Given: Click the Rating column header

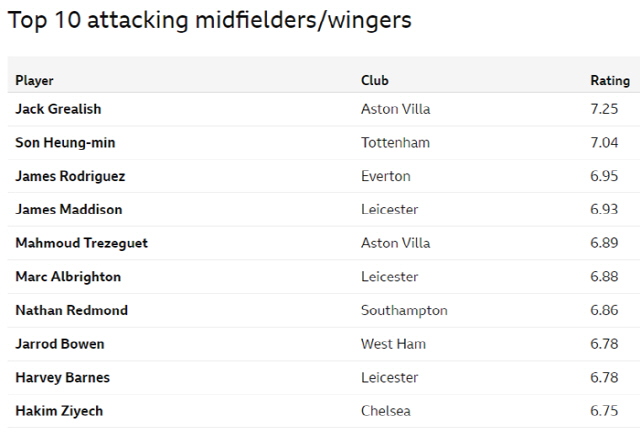Looking at the screenshot, I should tap(610, 80).
